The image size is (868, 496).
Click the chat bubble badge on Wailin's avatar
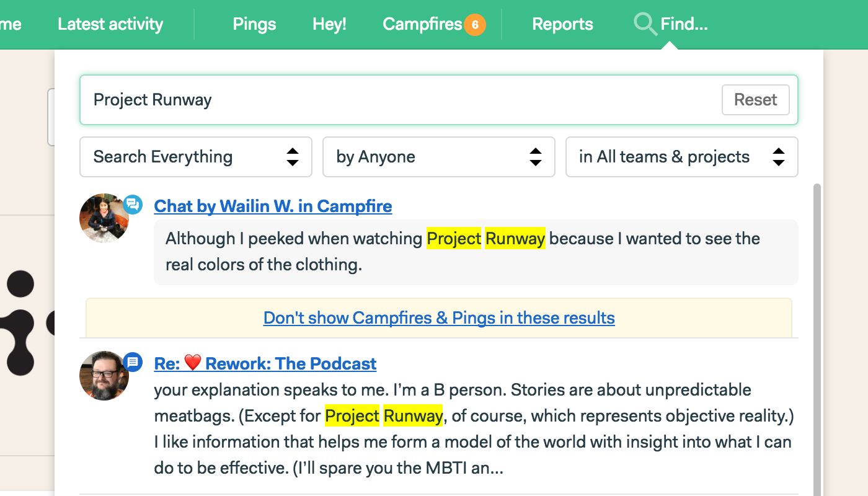click(x=133, y=204)
